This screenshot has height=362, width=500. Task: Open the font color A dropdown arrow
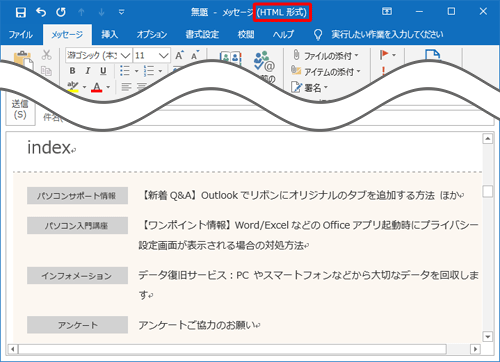coord(108,87)
